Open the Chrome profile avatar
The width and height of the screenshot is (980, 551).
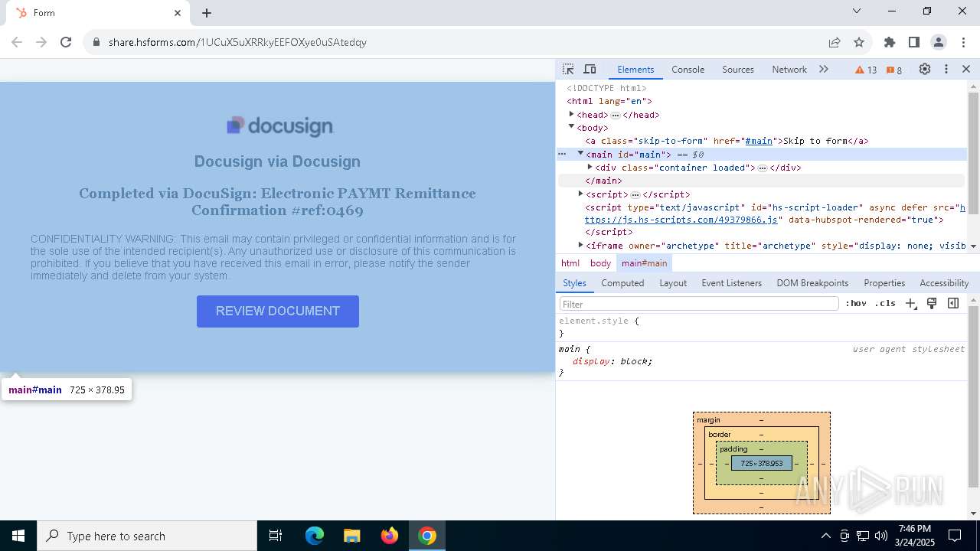939,42
